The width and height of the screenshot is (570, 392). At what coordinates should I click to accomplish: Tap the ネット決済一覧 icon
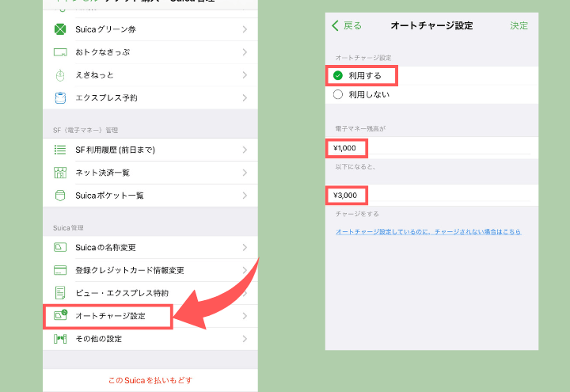pos(60,173)
